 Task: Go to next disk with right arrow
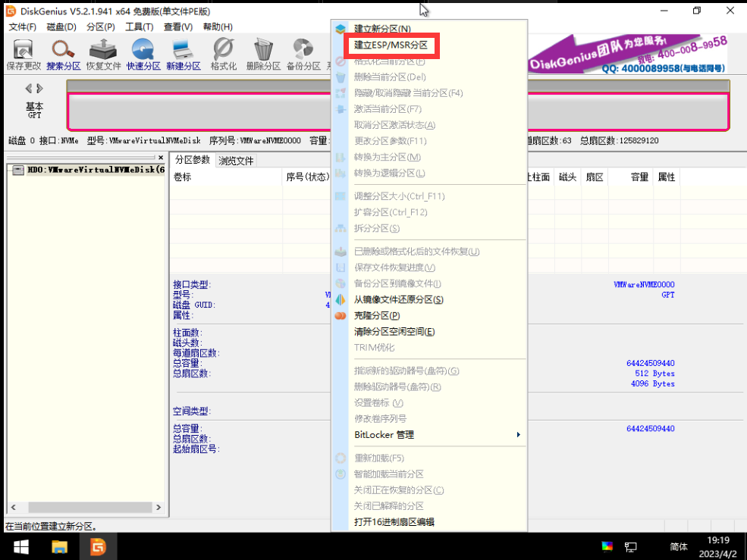tap(39, 88)
